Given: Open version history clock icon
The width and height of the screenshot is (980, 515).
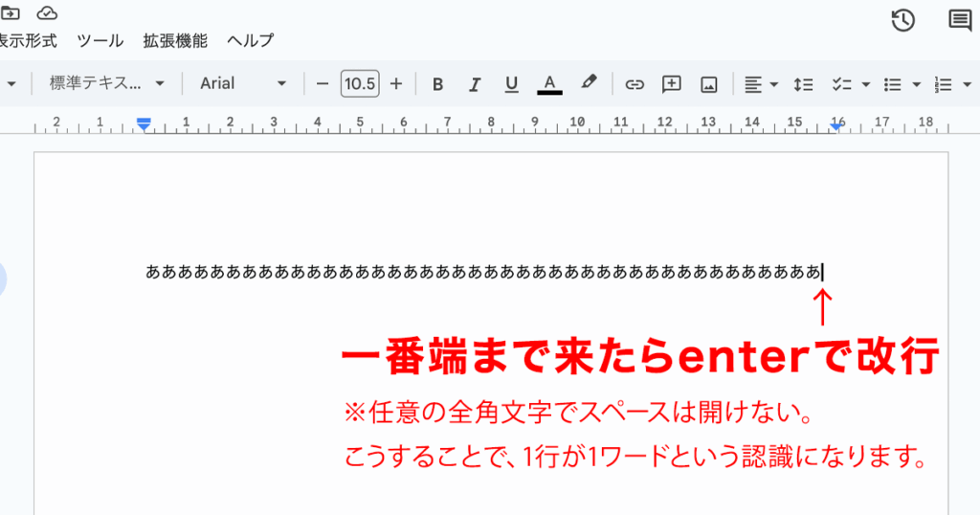Looking at the screenshot, I should [x=902, y=20].
